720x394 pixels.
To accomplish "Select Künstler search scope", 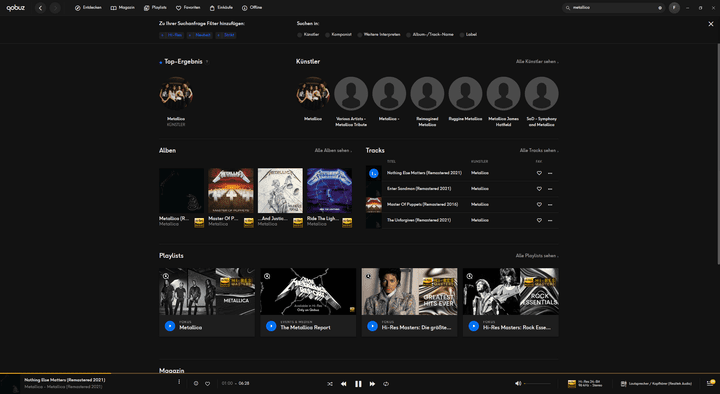I will [x=308, y=34].
